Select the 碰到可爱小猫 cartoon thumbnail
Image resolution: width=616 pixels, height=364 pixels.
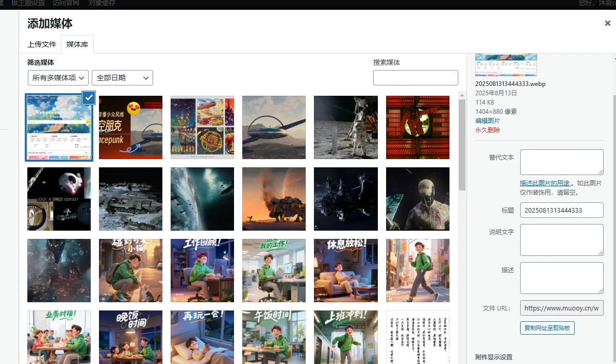click(x=130, y=271)
